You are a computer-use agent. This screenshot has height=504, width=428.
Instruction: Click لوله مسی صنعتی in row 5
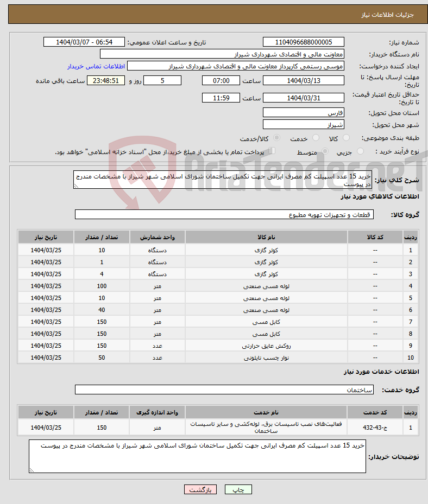(x=266, y=298)
